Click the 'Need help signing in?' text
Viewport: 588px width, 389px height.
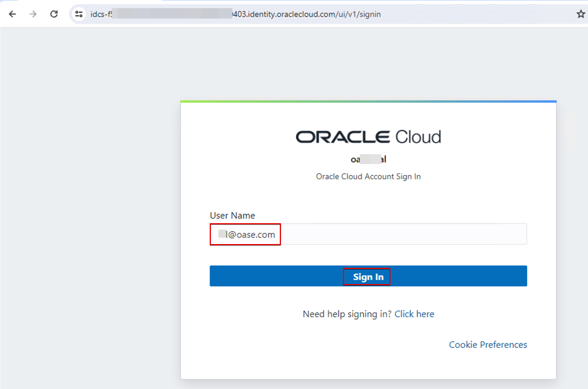347,314
